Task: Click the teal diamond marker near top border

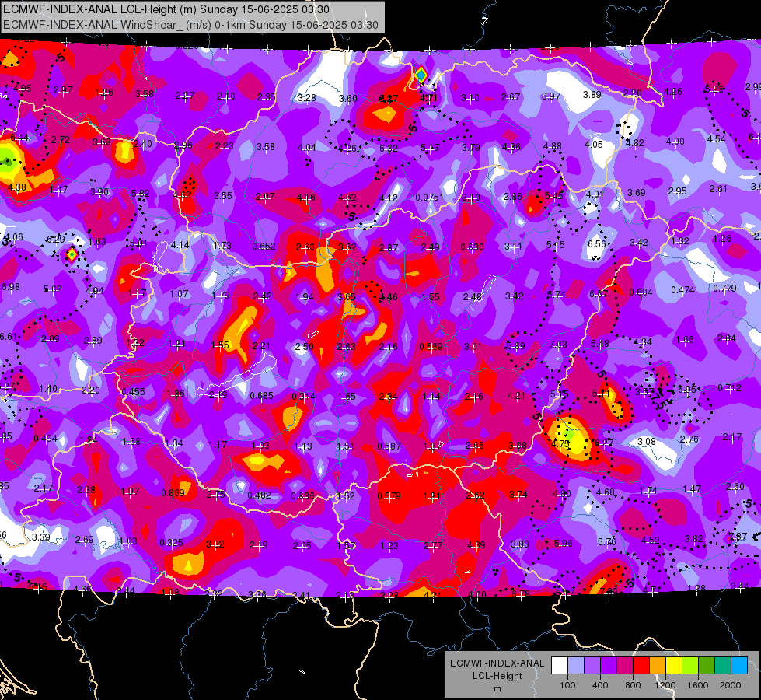Action: click(421, 75)
